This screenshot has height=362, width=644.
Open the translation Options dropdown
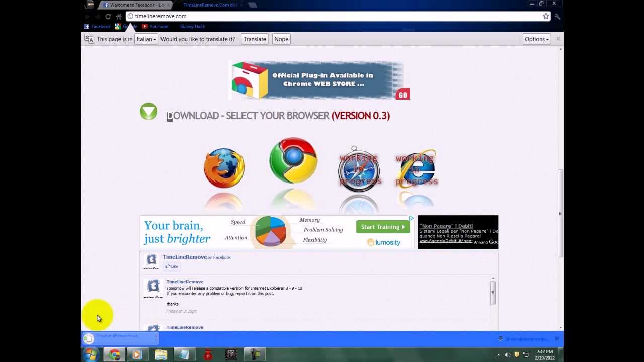pyautogui.click(x=537, y=39)
